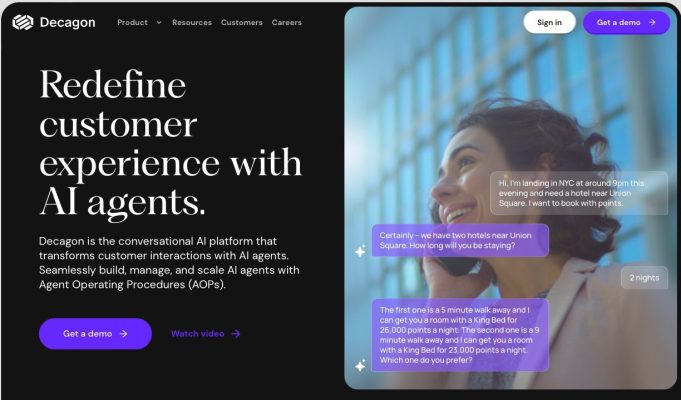Visit the Careers page link
This screenshot has height=400, width=681.
click(287, 22)
